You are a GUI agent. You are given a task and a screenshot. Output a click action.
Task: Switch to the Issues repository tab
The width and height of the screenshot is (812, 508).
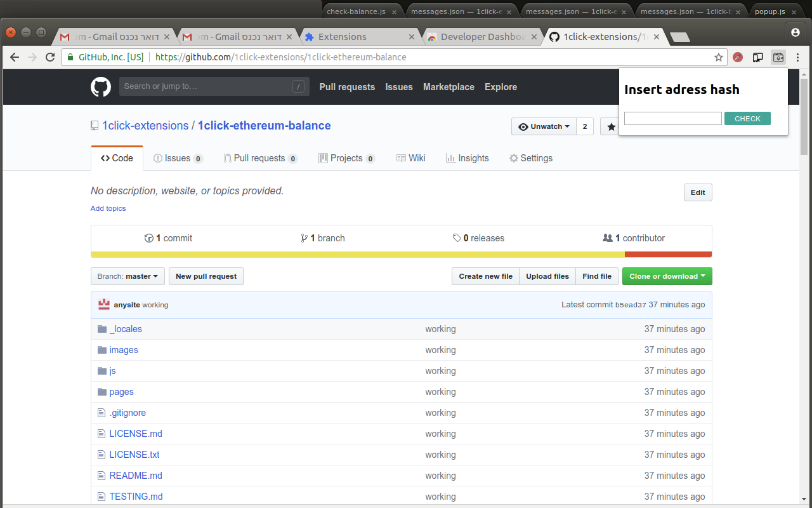pyautogui.click(x=178, y=158)
